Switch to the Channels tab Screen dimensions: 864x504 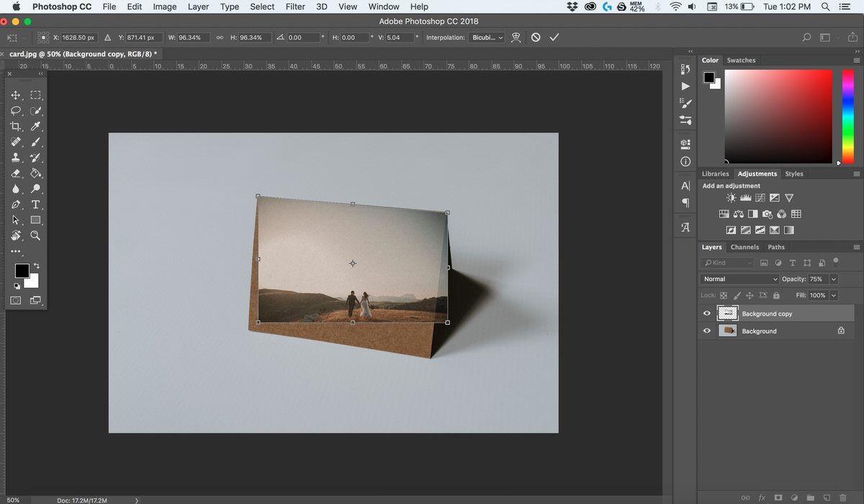point(744,247)
